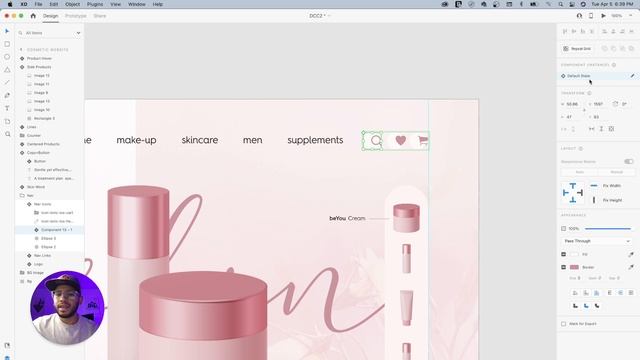Image resolution: width=640 pixels, height=360 pixels.
Task: Pick Fill color with eyedropper
Action: click(x=631, y=254)
